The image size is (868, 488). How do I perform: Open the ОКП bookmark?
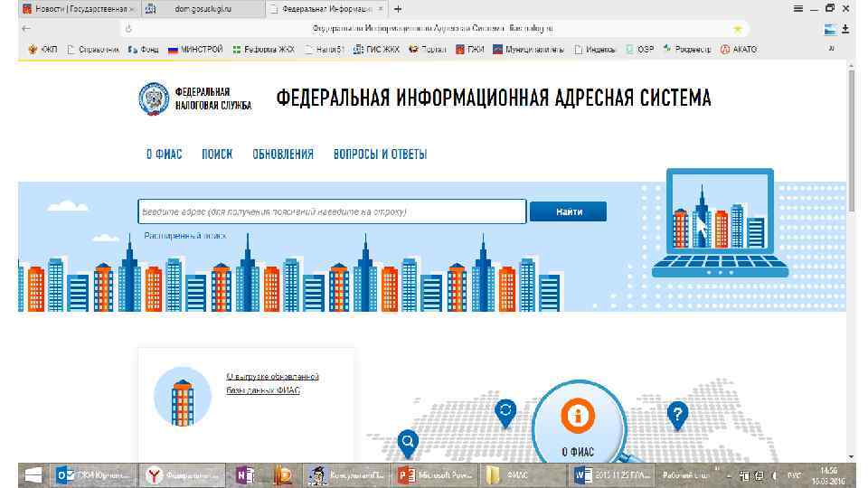(x=42, y=49)
